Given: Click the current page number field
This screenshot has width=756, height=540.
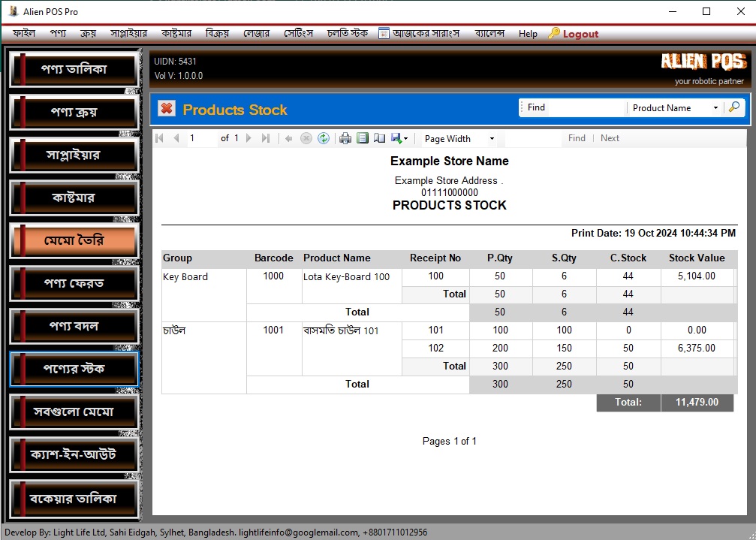Looking at the screenshot, I should tap(201, 138).
